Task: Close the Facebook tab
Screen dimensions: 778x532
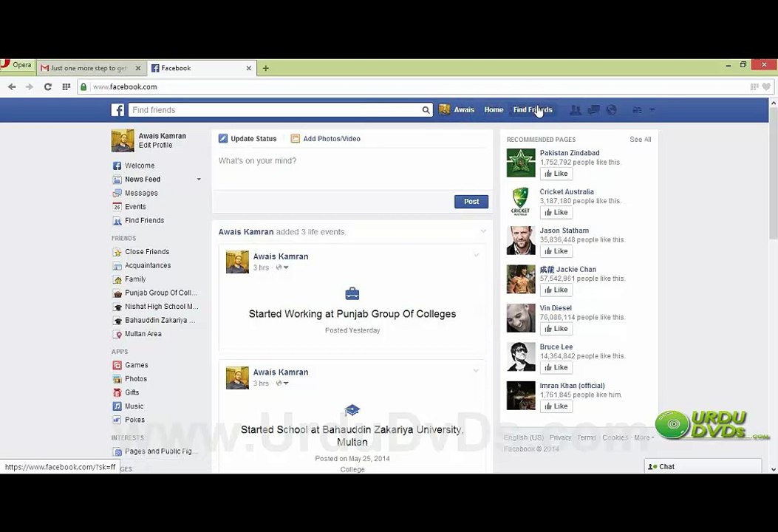Action: 248,68
